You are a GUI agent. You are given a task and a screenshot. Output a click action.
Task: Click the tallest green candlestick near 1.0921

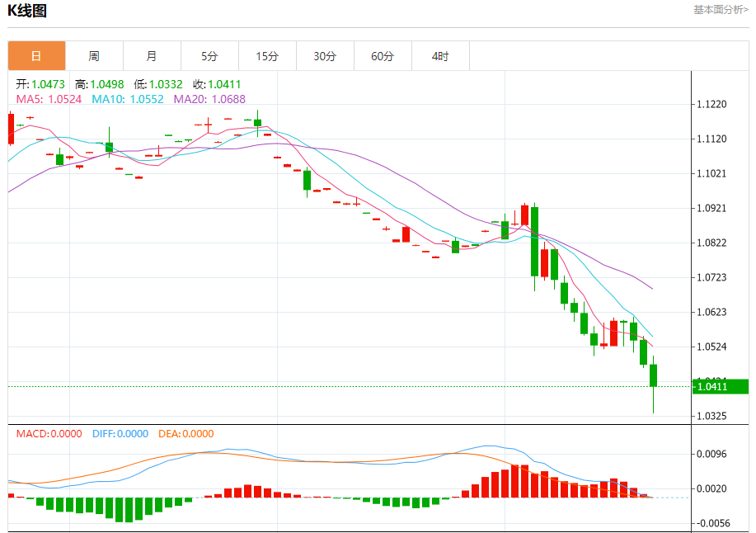tap(535, 242)
